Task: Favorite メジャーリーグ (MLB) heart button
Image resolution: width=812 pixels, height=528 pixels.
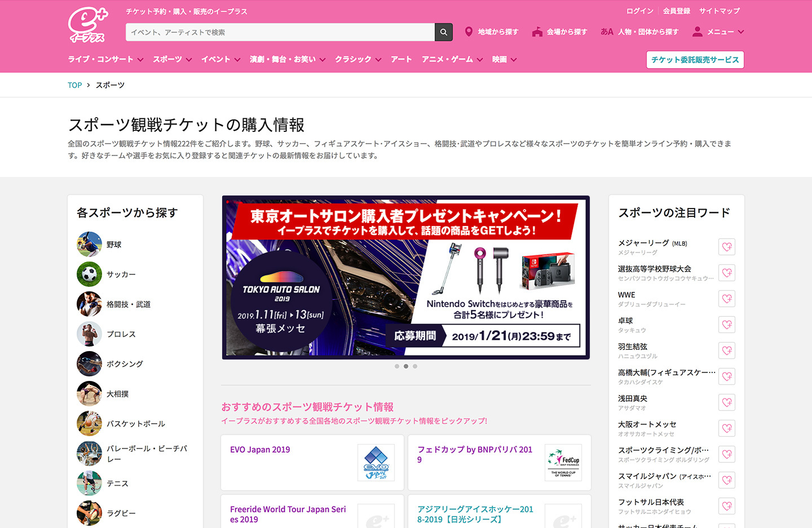Action: tap(727, 247)
